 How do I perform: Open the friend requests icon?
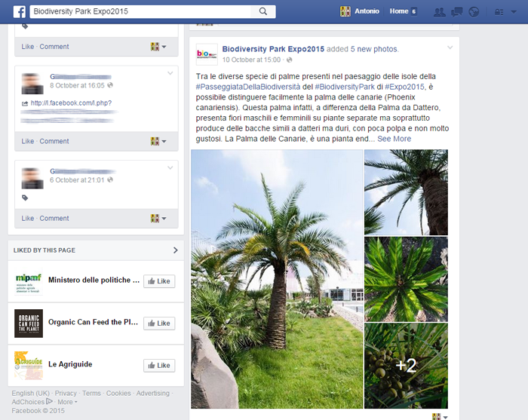(439, 12)
